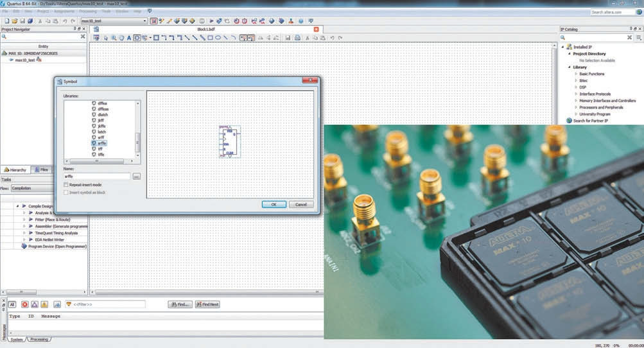Select the Text tool (A icon)

129,38
